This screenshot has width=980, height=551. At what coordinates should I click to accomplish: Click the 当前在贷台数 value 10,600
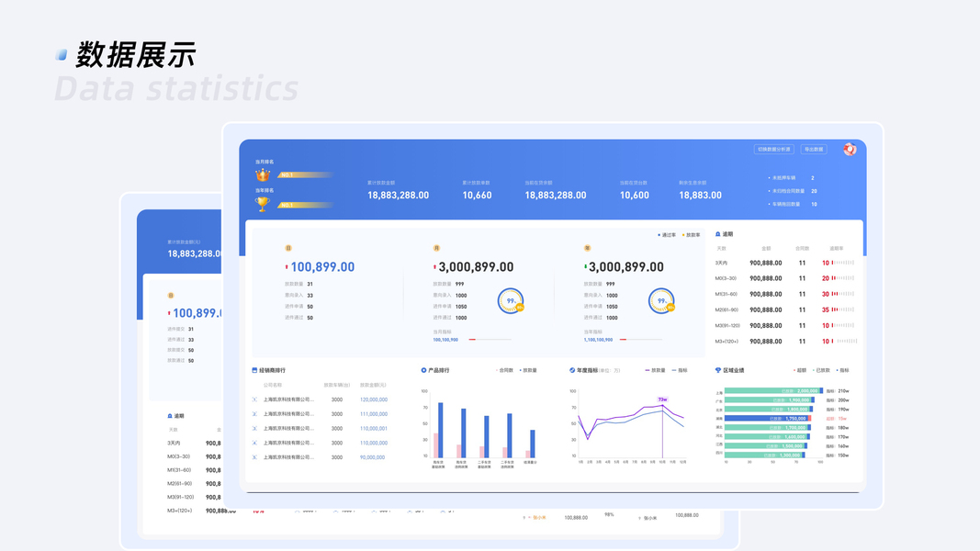(635, 196)
